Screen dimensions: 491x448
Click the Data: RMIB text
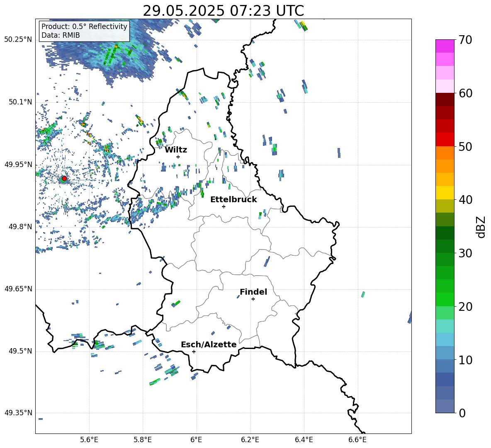tap(61, 35)
